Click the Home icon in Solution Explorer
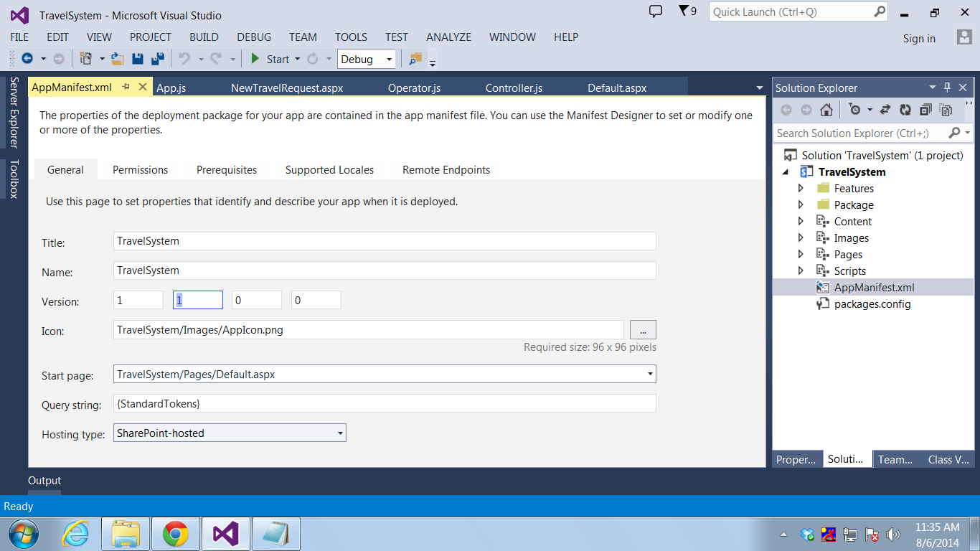The height and width of the screenshot is (551, 980). pos(826,110)
